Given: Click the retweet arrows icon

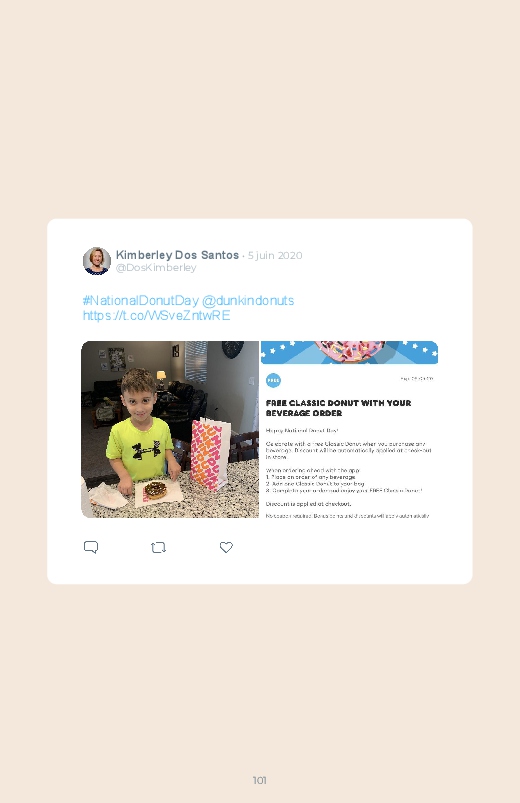Looking at the screenshot, I should click(x=158, y=547).
